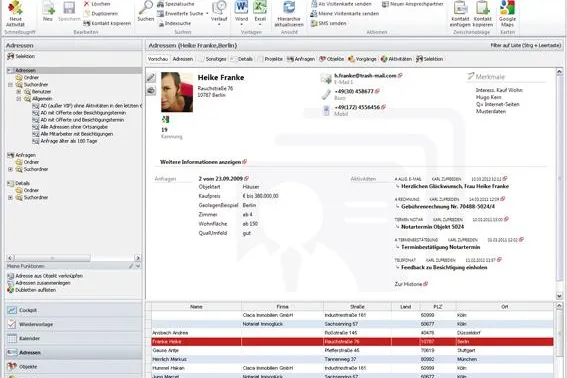Open activity Notartermin Objekt 5024
This screenshot has height=378, width=567.
pyautogui.click(x=432, y=227)
